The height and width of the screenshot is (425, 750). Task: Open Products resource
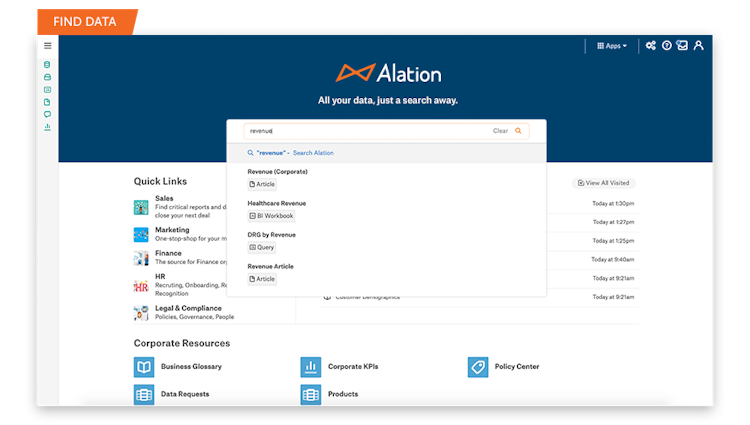point(343,394)
